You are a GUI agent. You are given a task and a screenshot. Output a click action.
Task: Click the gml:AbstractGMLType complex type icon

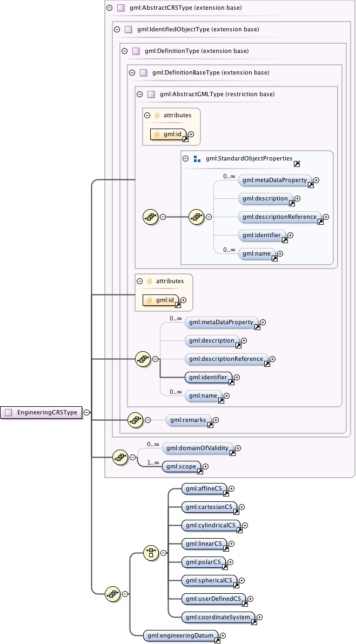click(x=151, y=95)
